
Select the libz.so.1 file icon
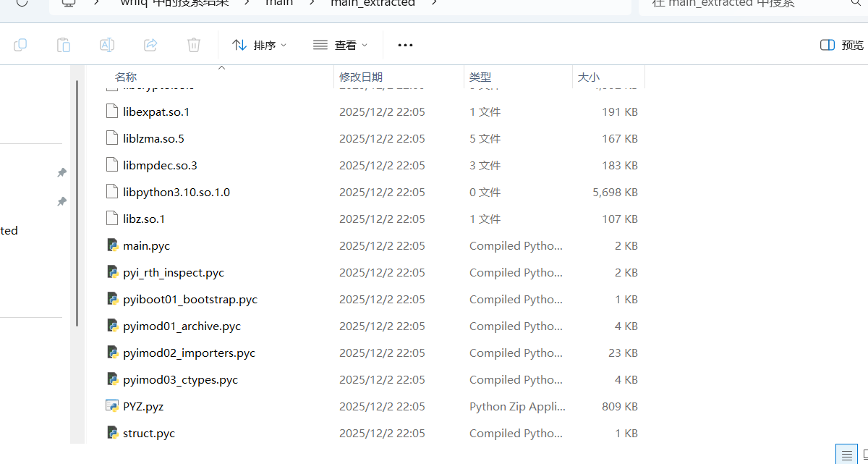click(x=111, y=219)
